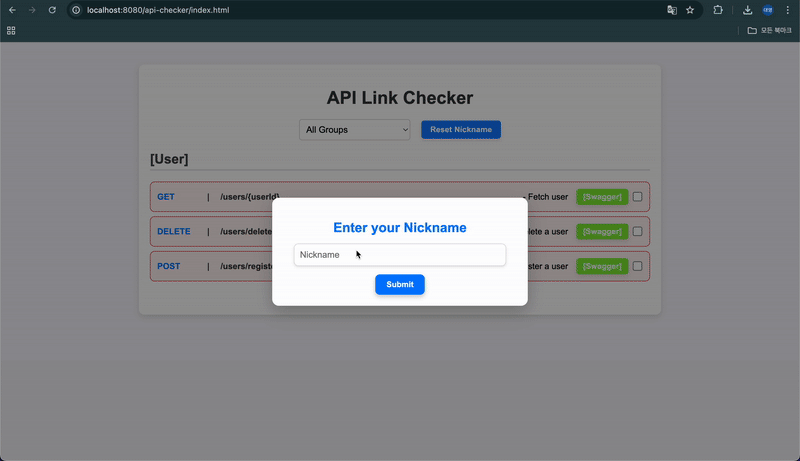Viewport: 800px width, 461px height.
Task: Focus the Nickname input field
Action: (400, 254)
